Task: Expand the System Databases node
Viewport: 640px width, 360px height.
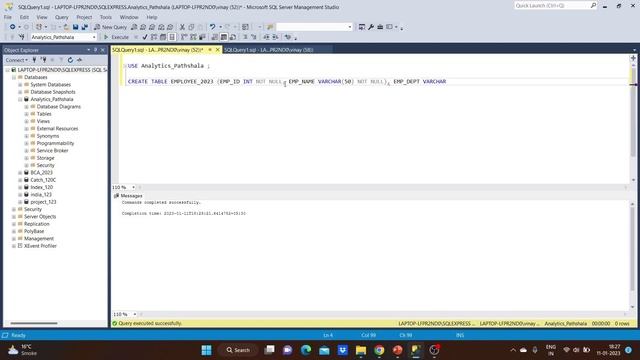Action: (x=20, y=84)
